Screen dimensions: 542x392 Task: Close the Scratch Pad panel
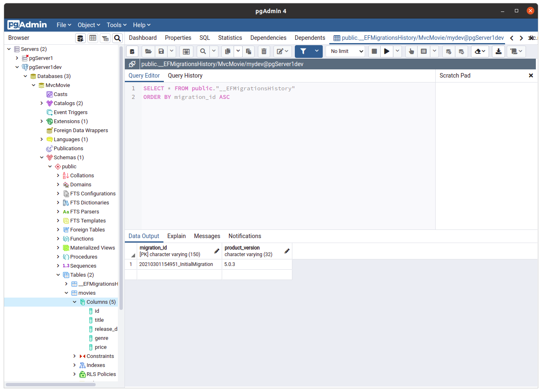click(x=531, y=76)
